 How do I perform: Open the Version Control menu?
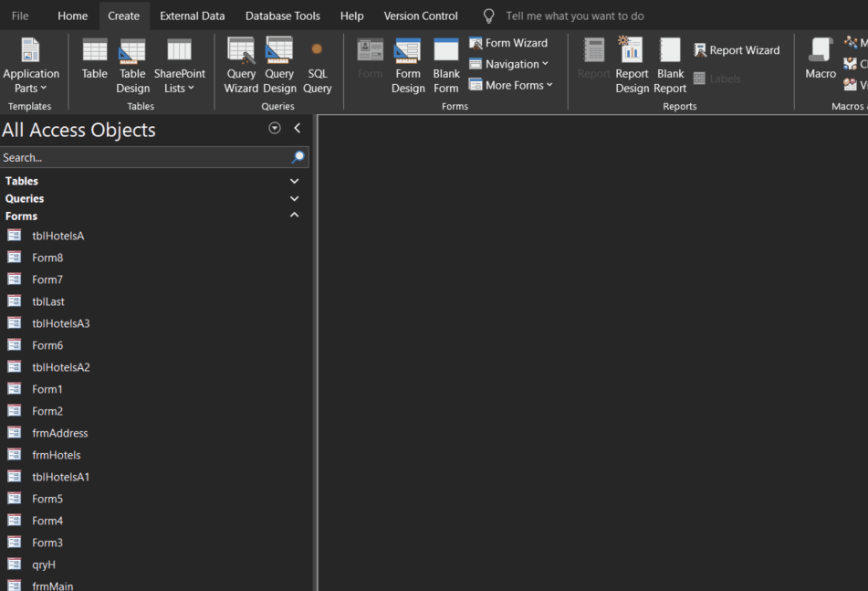point(420,16)
